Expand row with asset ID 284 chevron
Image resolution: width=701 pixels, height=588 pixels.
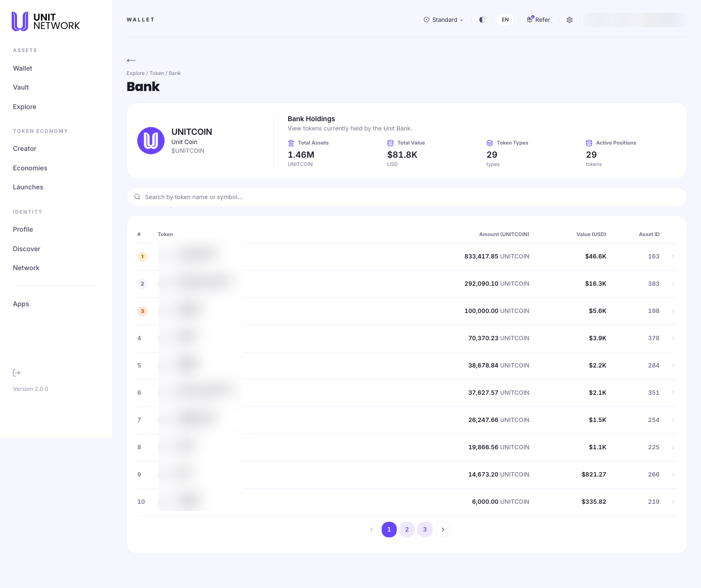pyautogui.click(x=673, y=366)
